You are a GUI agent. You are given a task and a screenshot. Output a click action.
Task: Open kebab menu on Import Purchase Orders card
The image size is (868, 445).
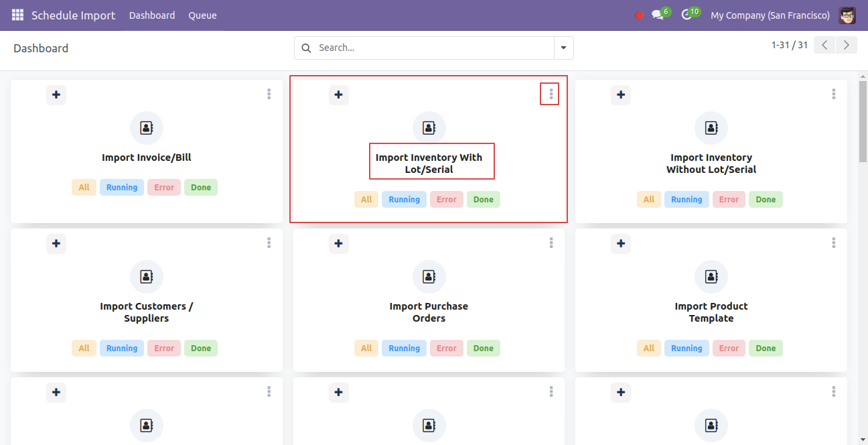click(551, 243)
